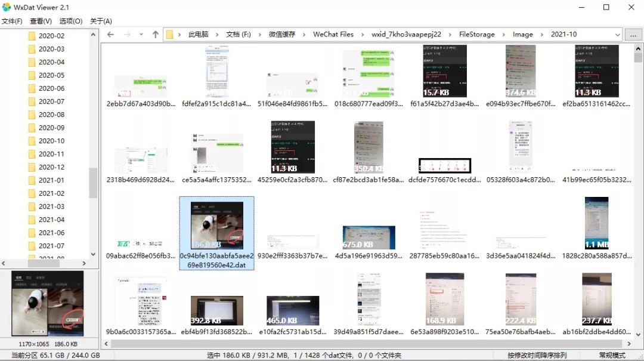Select the 2021-01 folder in tree

click(51, 180)
